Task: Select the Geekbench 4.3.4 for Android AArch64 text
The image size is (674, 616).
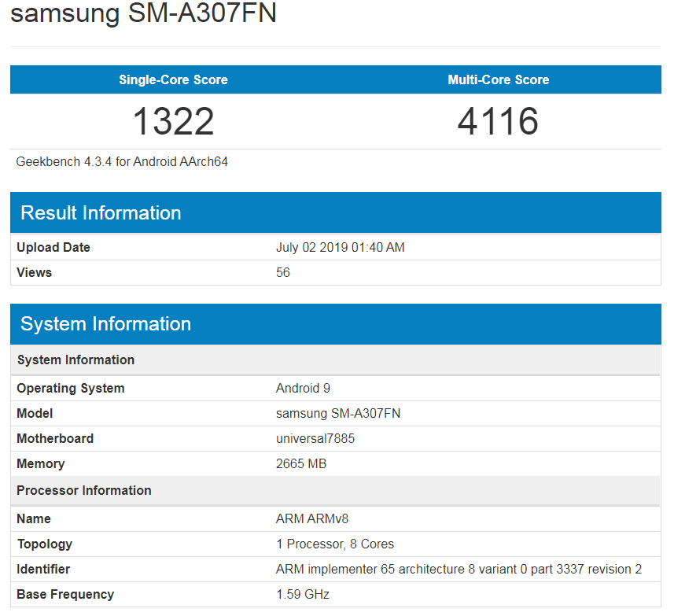Action: 122,161
